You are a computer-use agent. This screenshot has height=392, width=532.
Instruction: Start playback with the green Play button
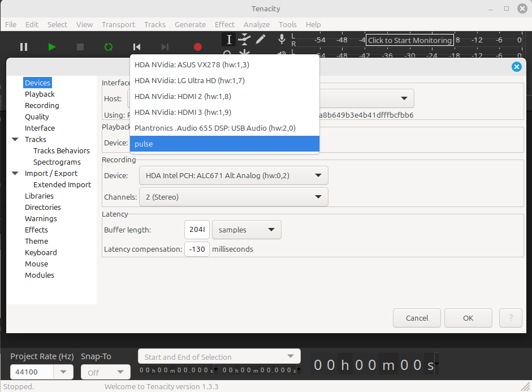click(51, 47)
